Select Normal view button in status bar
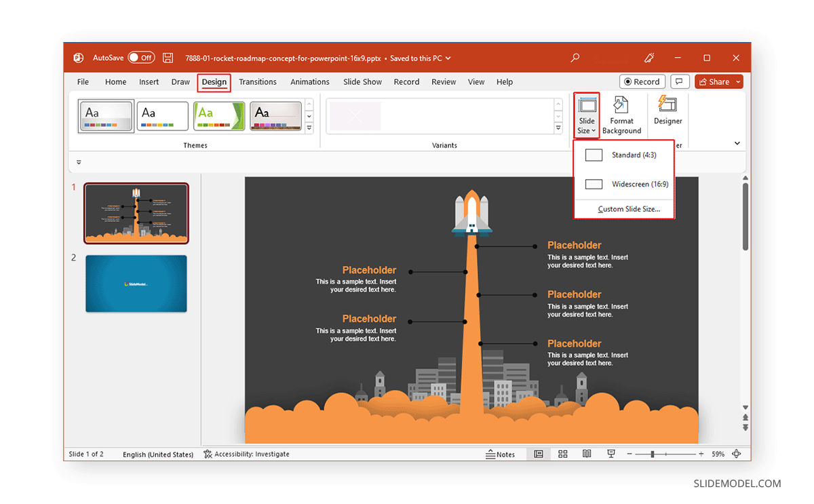The height and width of the screenshot is (504, 814). (x=539, y=454)
